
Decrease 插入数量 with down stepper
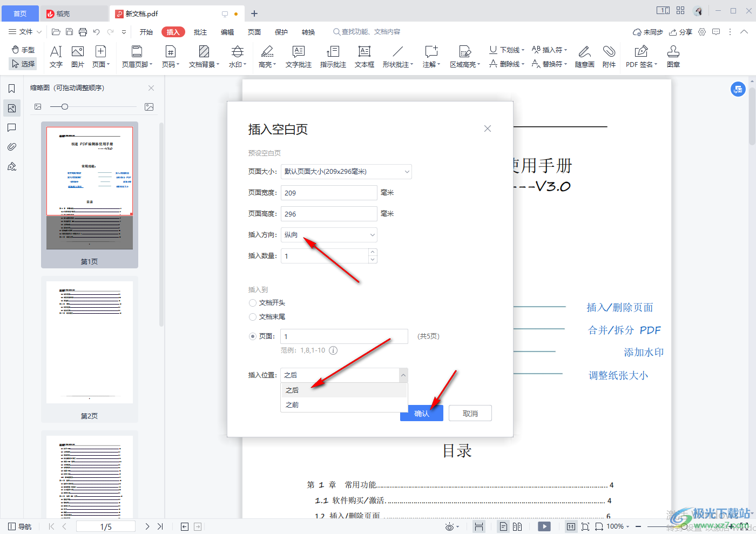pos(372,260)
